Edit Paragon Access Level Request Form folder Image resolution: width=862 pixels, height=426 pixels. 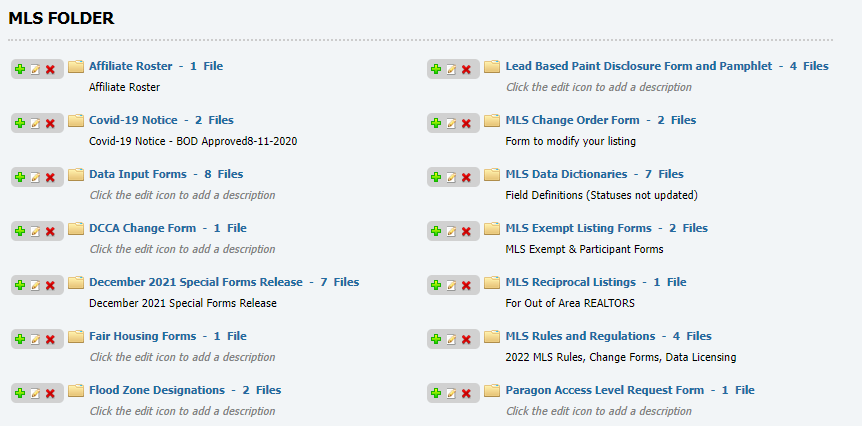451,393
